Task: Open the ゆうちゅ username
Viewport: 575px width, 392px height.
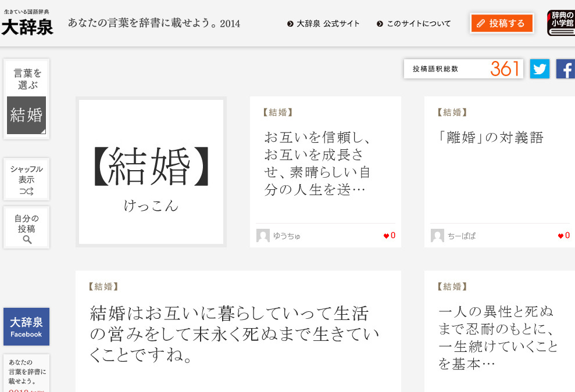Action: click(x=287, y=236)
